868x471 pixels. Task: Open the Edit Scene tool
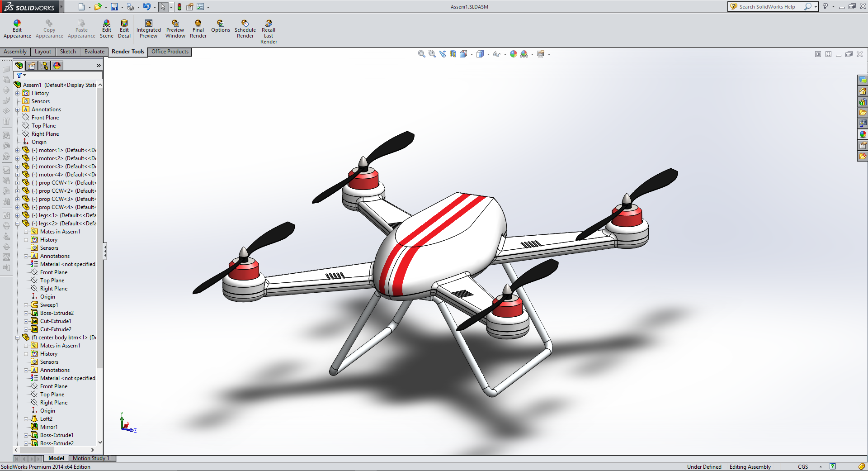106,29
